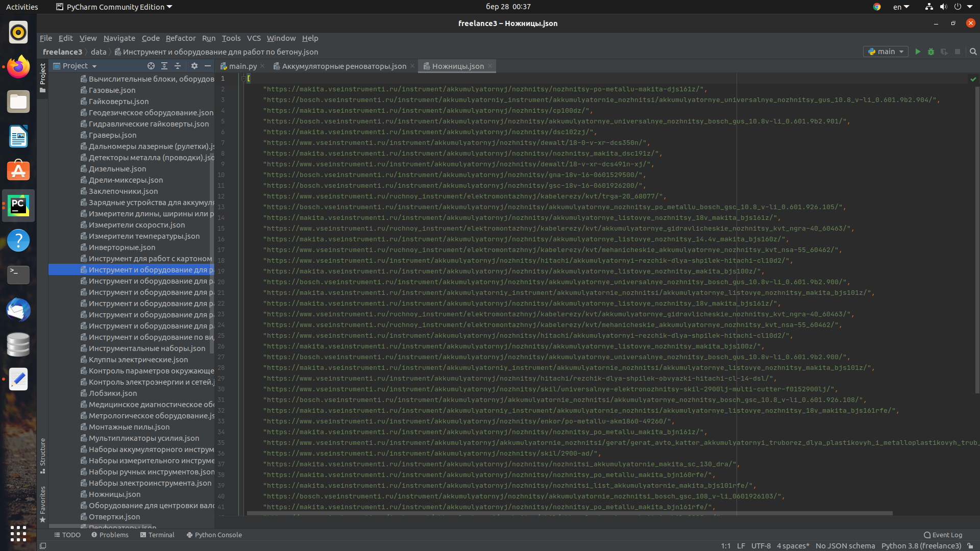This screenshot has width=980, height=551.
Task: Open the Refactor menu
Action: [x=181, y=38]
